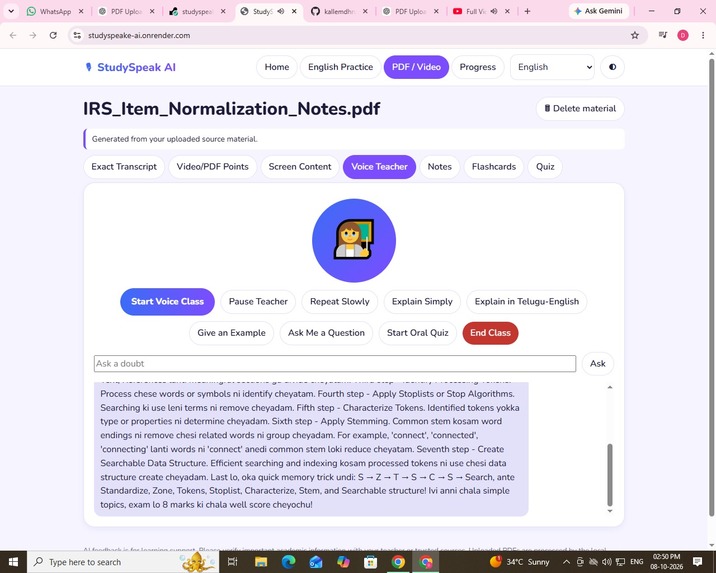Click the page vertical scrollbar
The height and width of the screenshot is (573, 716).
711,288
